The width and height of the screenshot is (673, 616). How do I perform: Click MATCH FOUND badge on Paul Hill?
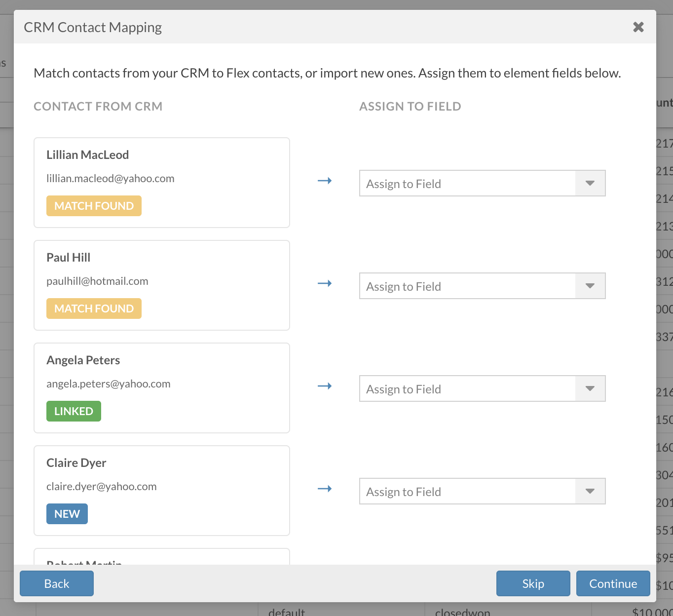pyautogui.click(x=94, y=308)
